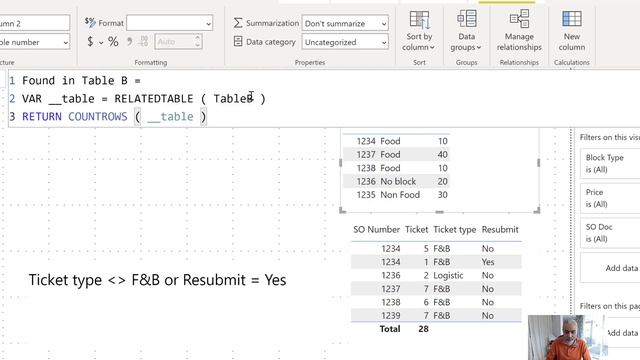
Task: Click the Logistic ticket type cell
Action: [x=448, y=276]
